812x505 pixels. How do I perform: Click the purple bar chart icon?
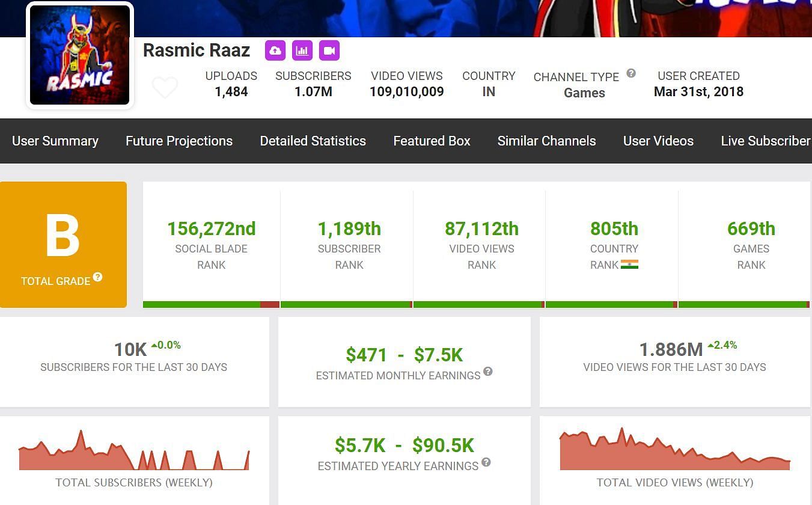point(302,50)
